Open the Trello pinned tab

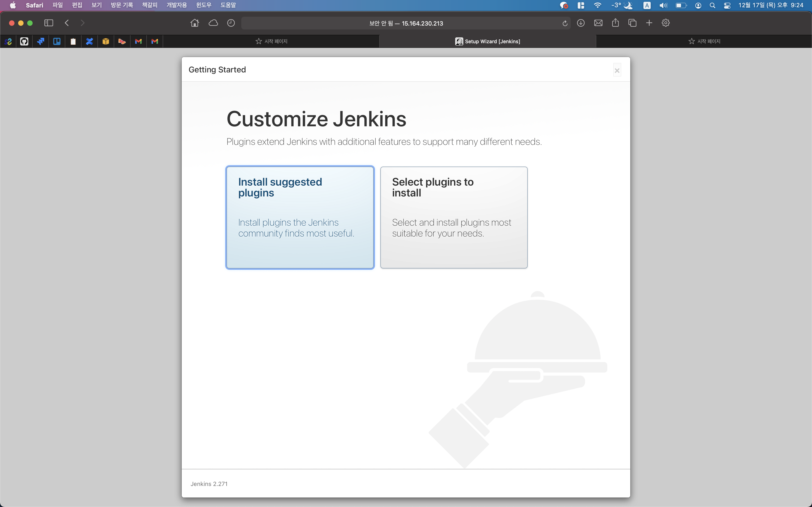57,41
